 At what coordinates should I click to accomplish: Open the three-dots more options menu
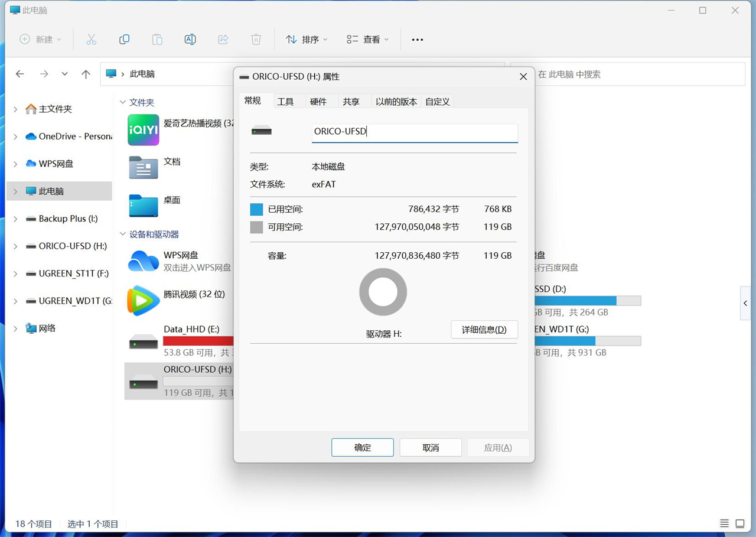[x=418, y=40]
